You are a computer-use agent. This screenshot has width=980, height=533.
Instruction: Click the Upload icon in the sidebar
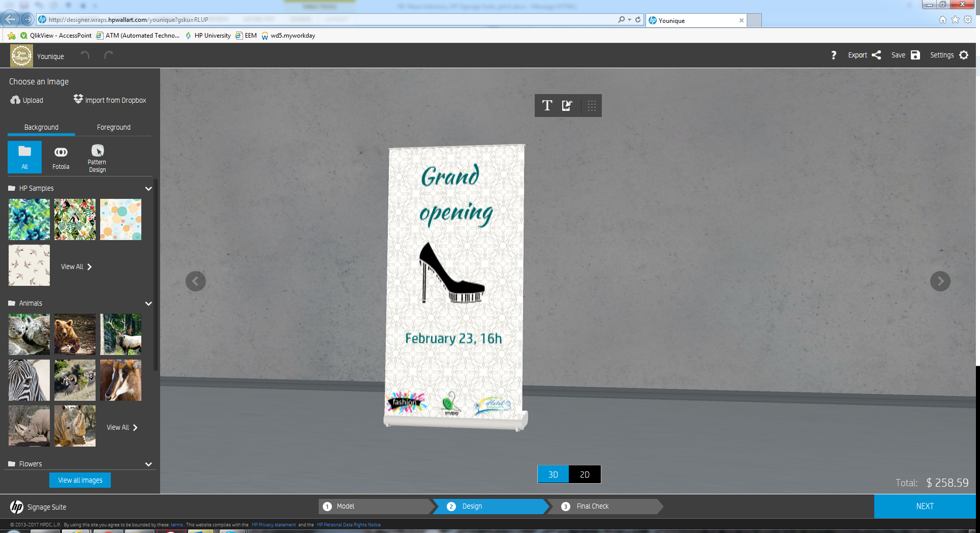tap(15, 100)
